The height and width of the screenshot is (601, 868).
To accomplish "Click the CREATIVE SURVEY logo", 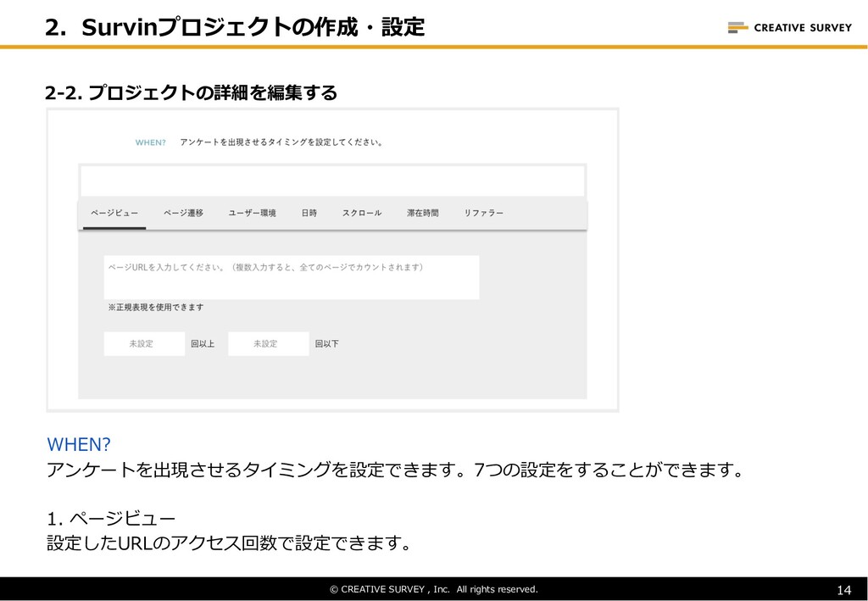I will pyautogui.click(x=789, y=28).
